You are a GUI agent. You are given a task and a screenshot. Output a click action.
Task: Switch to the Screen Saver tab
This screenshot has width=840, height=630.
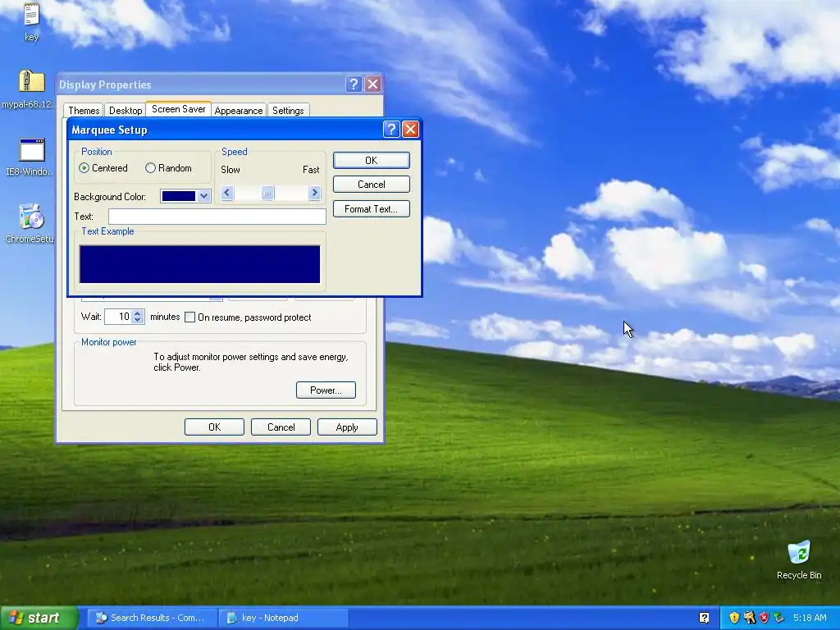178,109
